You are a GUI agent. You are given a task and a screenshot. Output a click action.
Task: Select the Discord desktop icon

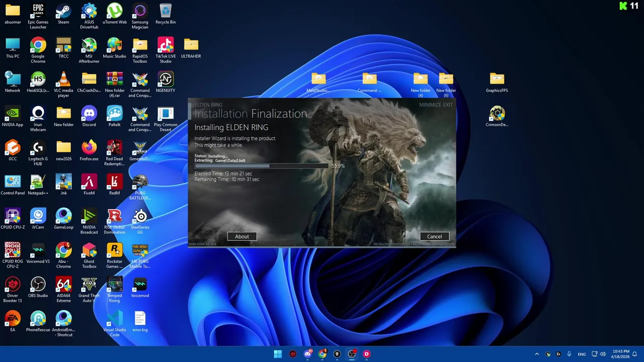[89, 117]
